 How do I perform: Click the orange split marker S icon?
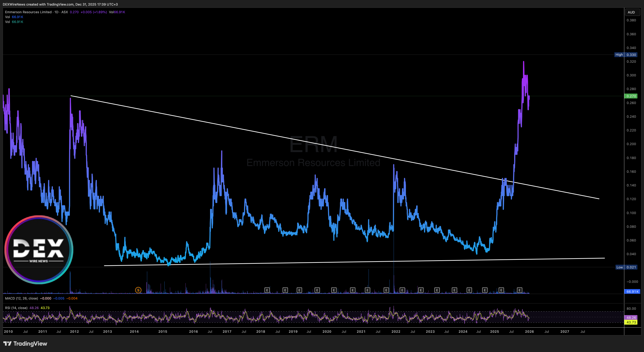coord(138,290)
